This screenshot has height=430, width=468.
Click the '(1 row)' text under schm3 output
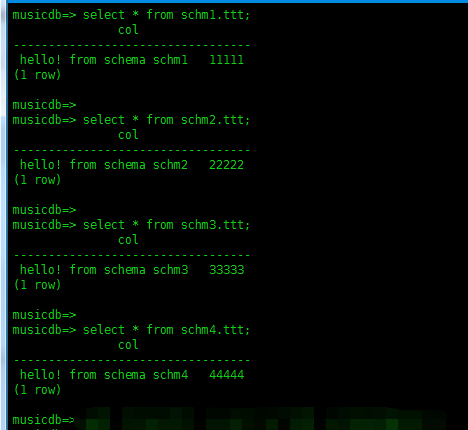[37, 285]
